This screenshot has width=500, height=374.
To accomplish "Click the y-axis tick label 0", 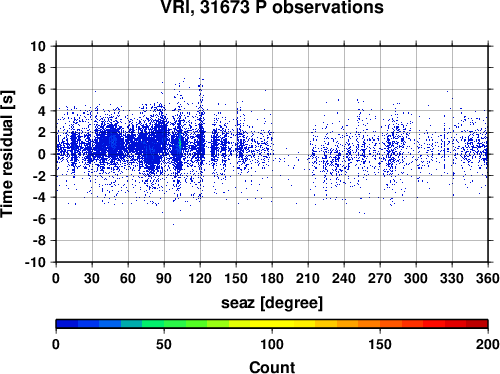I will click(42, 154).
